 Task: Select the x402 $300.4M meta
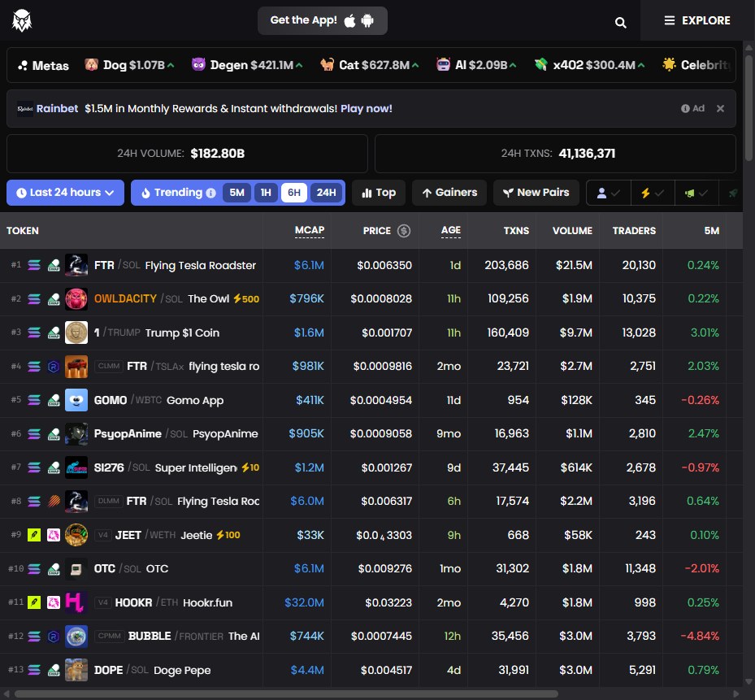[x=590, y=65]
